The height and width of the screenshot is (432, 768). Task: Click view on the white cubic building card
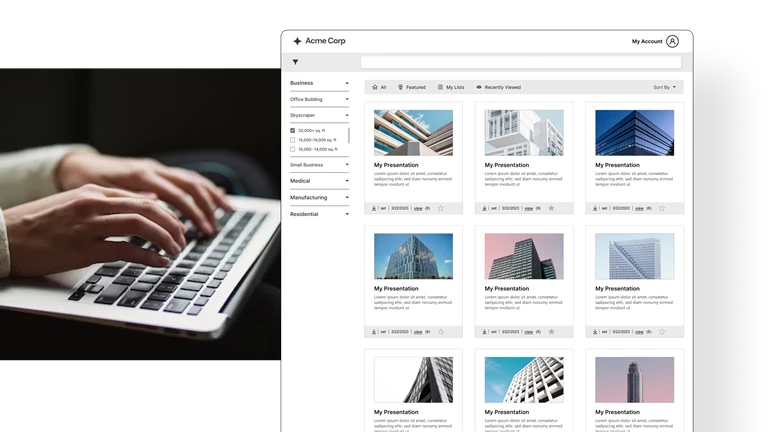click(x=528, y=209)
